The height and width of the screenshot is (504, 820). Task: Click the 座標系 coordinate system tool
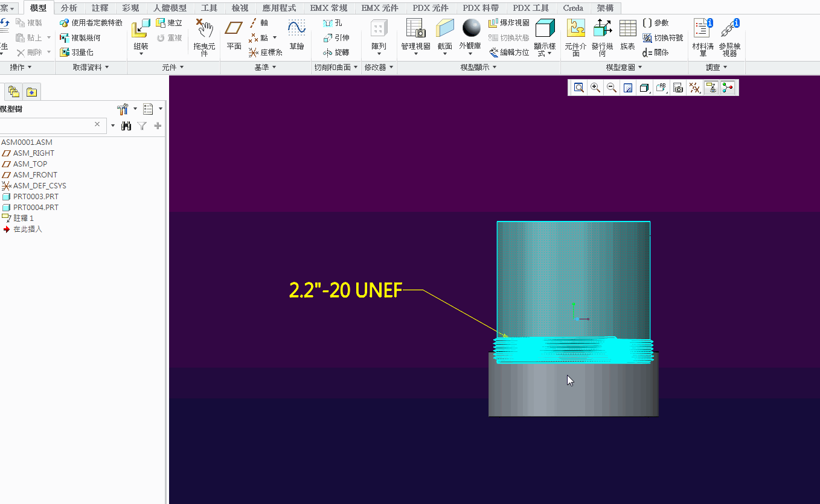pyautogui.click(x=266, y=53)
